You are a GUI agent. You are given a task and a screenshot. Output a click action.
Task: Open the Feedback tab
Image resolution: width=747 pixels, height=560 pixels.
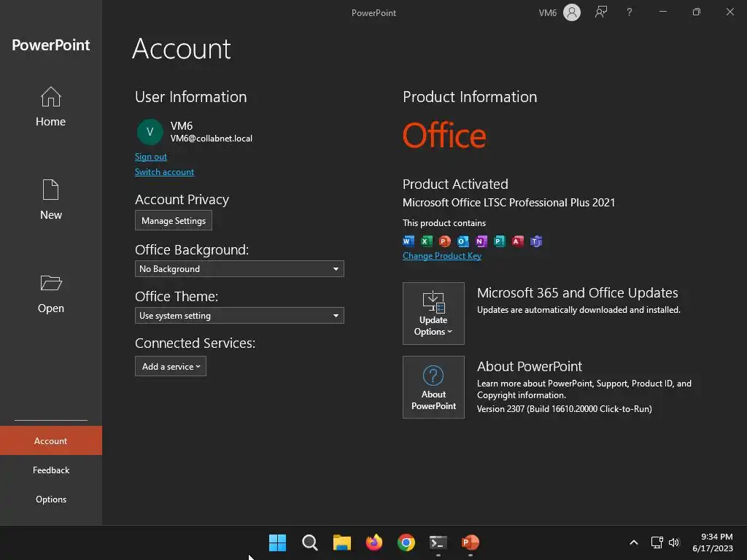[51, 470]
